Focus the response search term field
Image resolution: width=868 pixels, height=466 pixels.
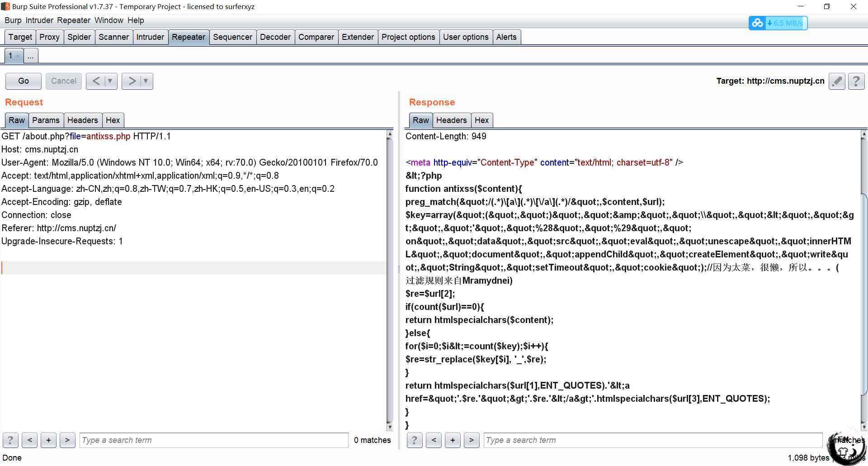point(653,440)
